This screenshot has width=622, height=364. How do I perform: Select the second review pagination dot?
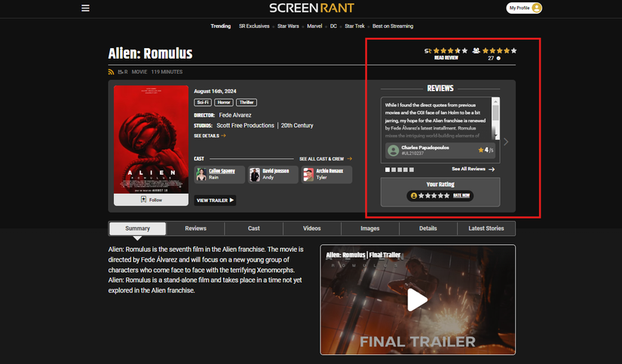(394, 170)
